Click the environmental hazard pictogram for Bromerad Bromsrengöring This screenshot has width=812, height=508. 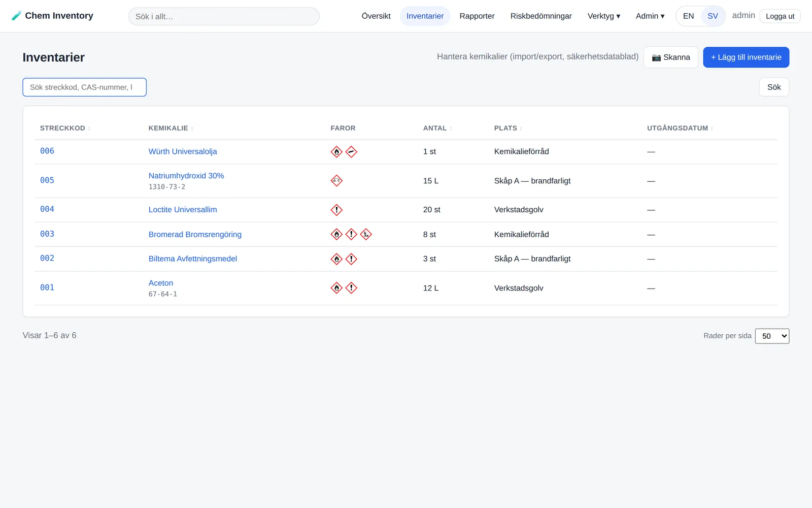click(366, 234)
